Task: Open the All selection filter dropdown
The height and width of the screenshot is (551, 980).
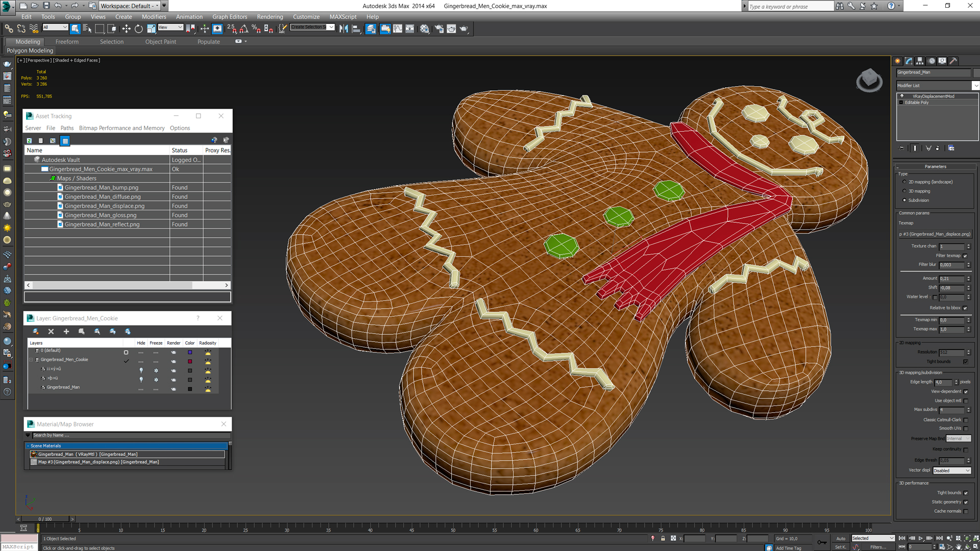Action: click(55, 27)
